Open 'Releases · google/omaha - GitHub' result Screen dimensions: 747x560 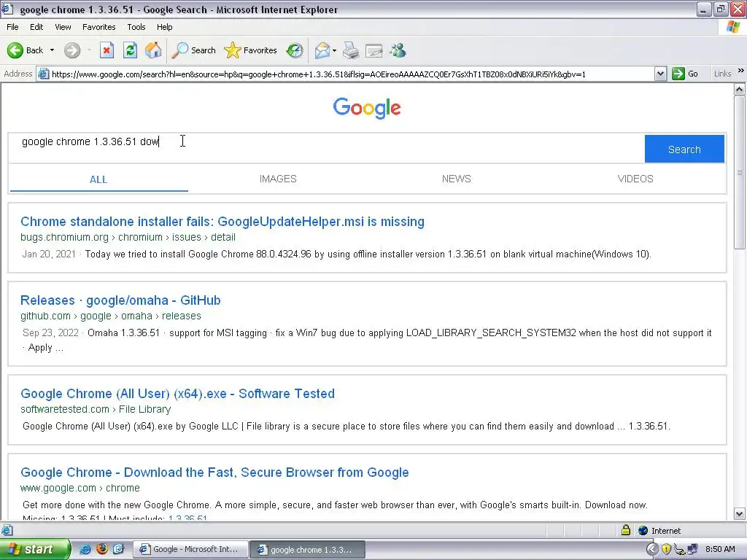120,300
